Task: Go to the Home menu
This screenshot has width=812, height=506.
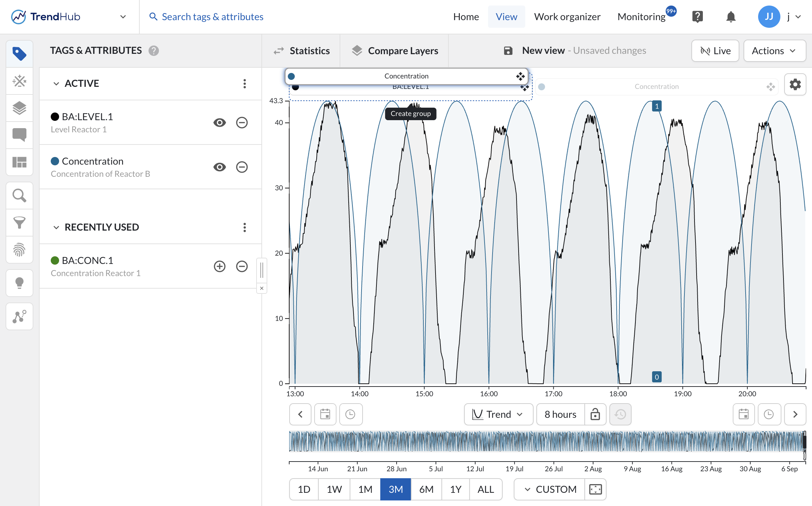Action: [x=466, y=17]
